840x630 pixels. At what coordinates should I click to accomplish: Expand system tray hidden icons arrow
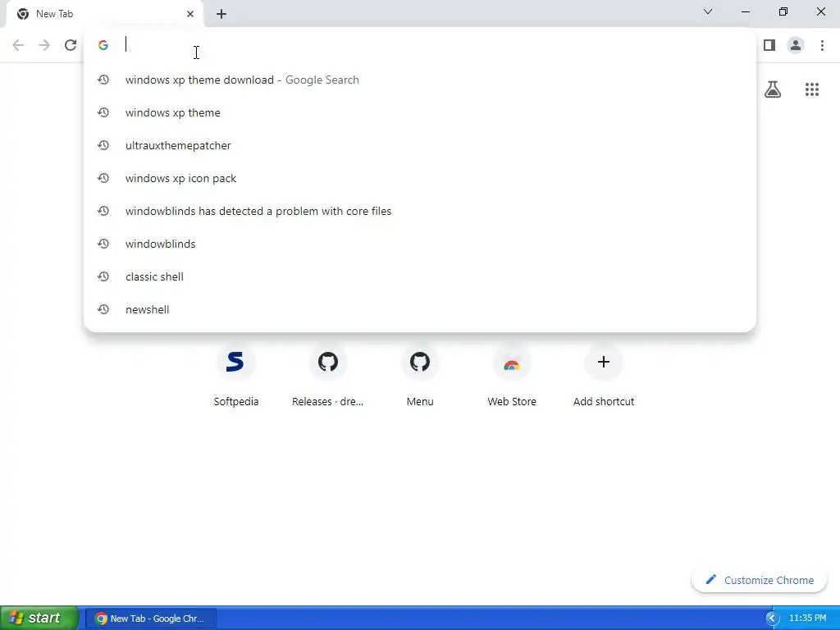pos(772,619)
